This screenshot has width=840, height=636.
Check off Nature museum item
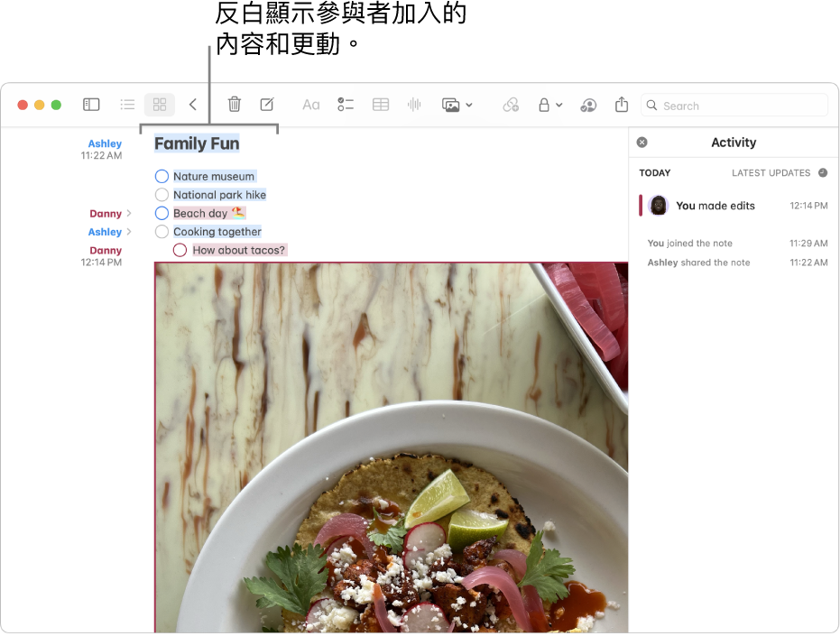tap(162, 176)
